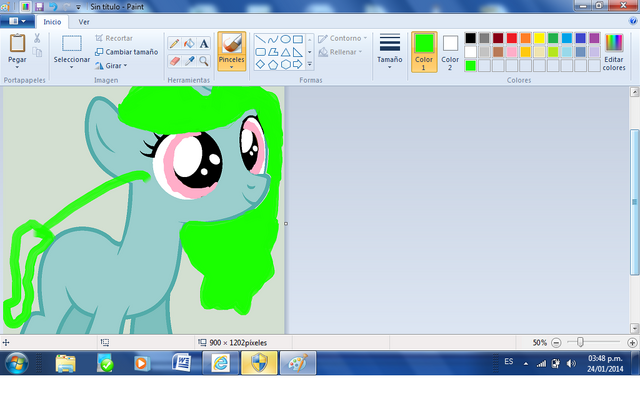
Task: Activate Color 1 selector
Action: (424, 52)
